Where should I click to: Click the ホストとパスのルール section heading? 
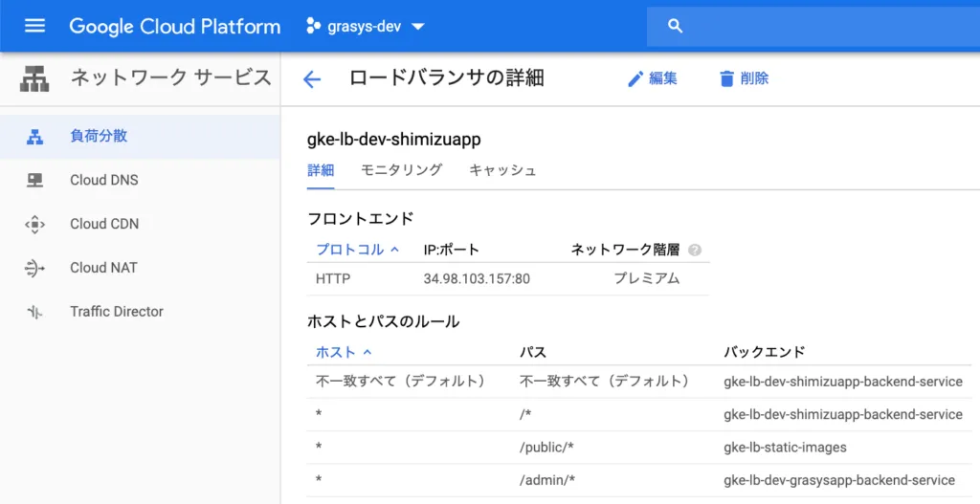pos(383,321)
